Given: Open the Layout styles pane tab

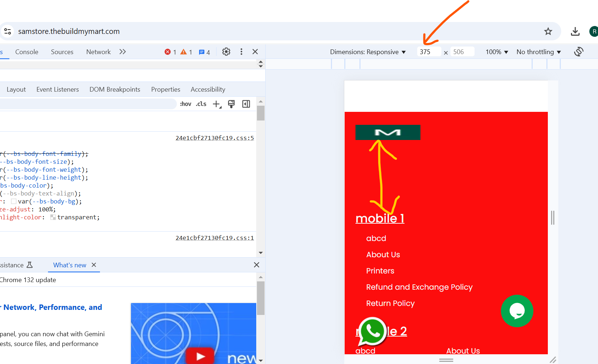Looking at the screenshot, I should tap(16, 89).
